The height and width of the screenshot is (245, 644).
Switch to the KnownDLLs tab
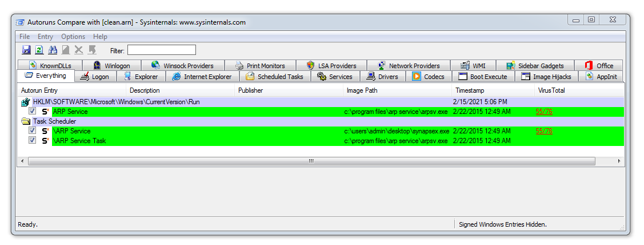[50, 65]
